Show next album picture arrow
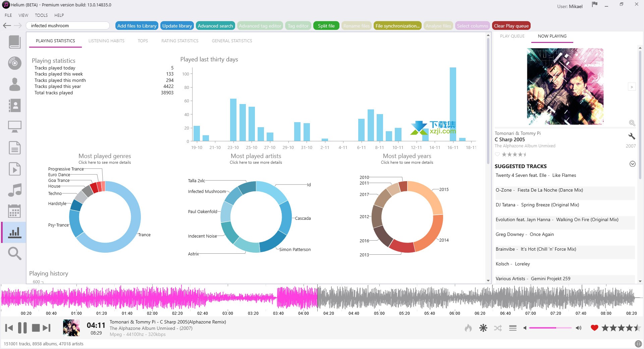 point(632,87)
